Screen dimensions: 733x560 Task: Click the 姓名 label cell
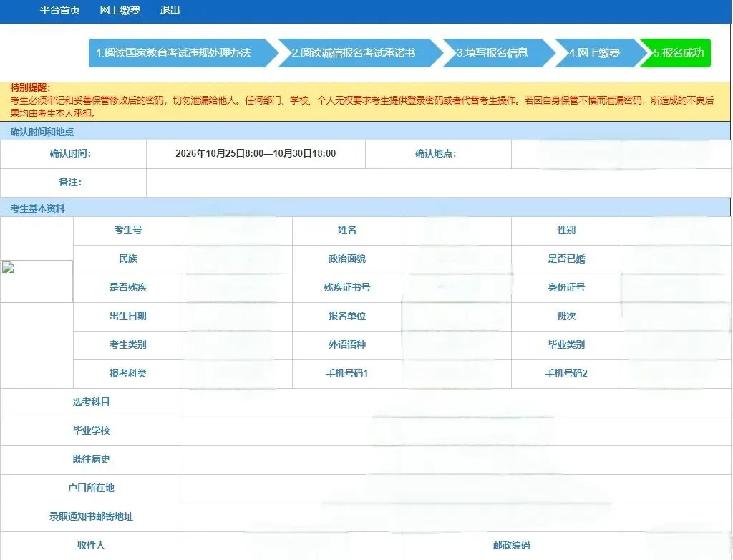tap(347, 230)
